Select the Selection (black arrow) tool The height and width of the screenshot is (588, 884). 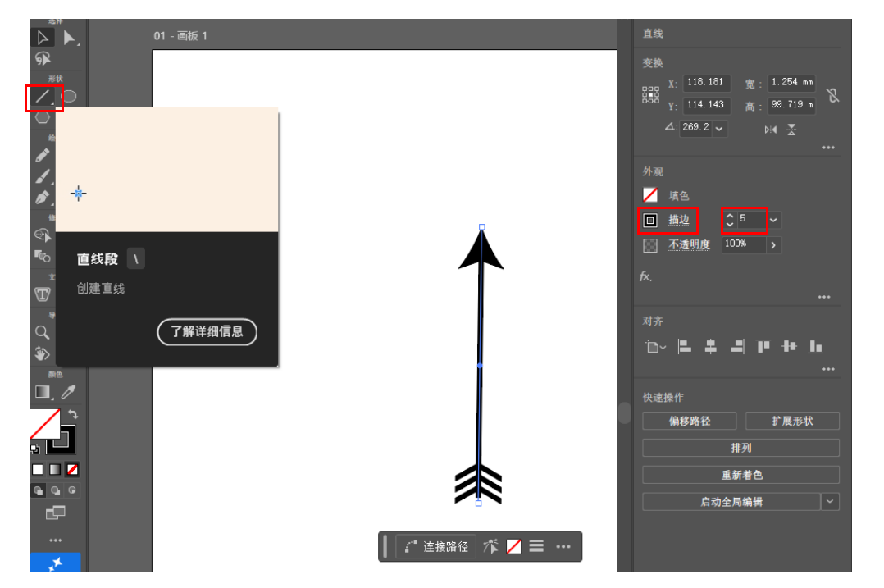(x=43, y=38)
